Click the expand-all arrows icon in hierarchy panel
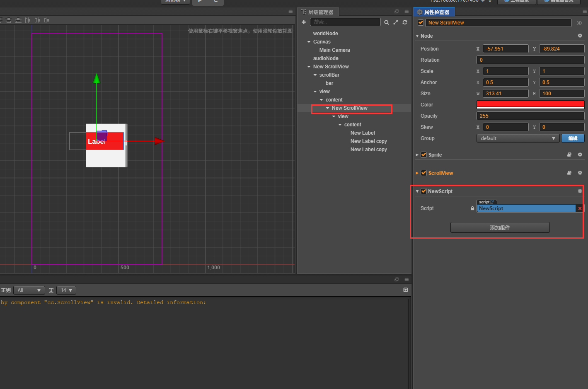The width and height of the screenshot is (588, 389). click(395, 22)
